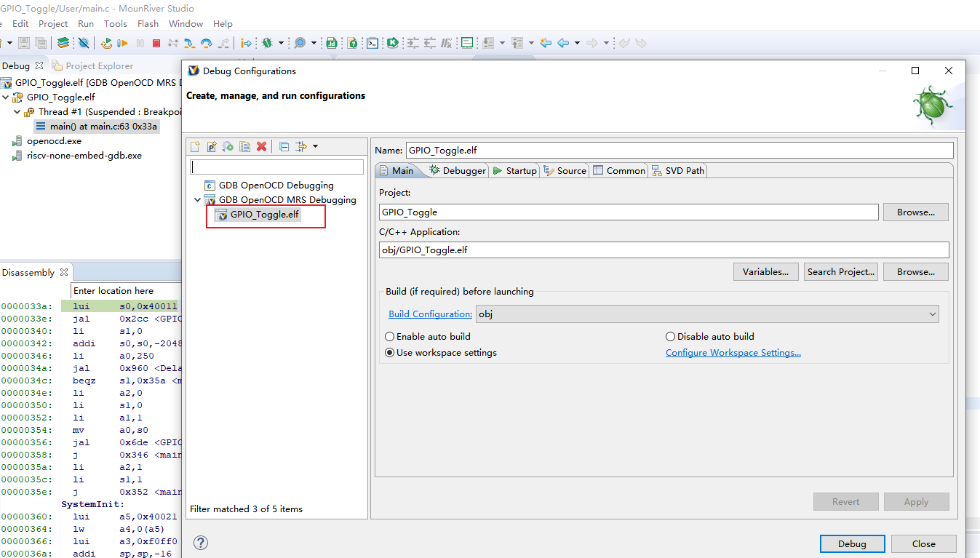Click Instruction Stepping Mode icon
This screenshot has height=558, width=980.
247,43
